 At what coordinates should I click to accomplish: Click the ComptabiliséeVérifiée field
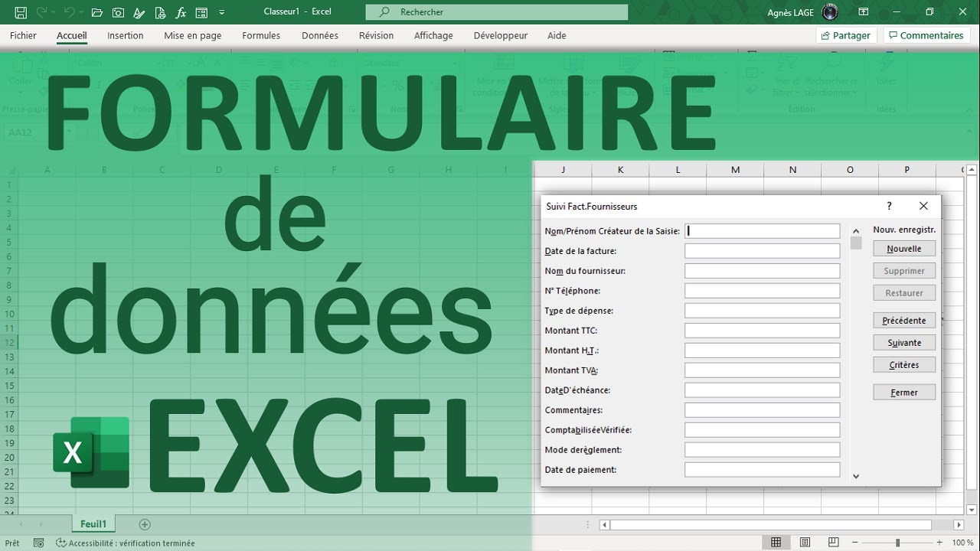pos(762,429)
